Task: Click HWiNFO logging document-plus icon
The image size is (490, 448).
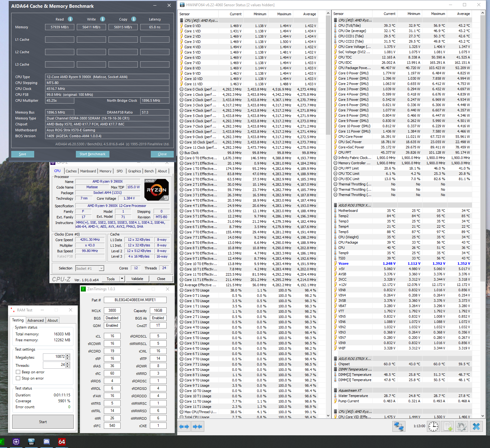Action: [x=447, y=426]
